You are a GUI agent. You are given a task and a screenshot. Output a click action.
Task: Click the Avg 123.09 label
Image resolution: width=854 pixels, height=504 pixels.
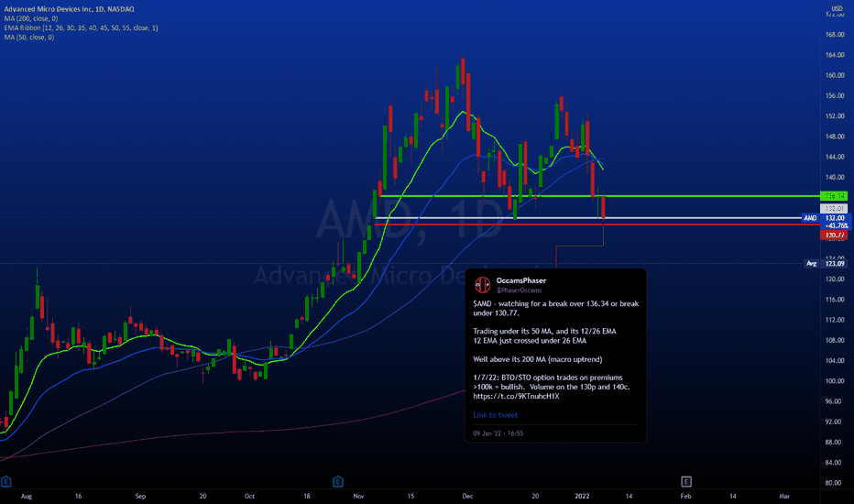point(827,263)
